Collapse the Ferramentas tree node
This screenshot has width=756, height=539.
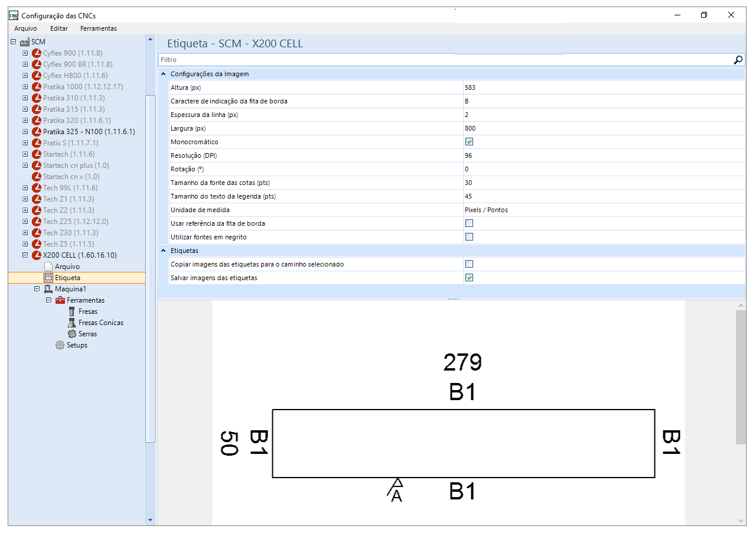tap(48, 300)
